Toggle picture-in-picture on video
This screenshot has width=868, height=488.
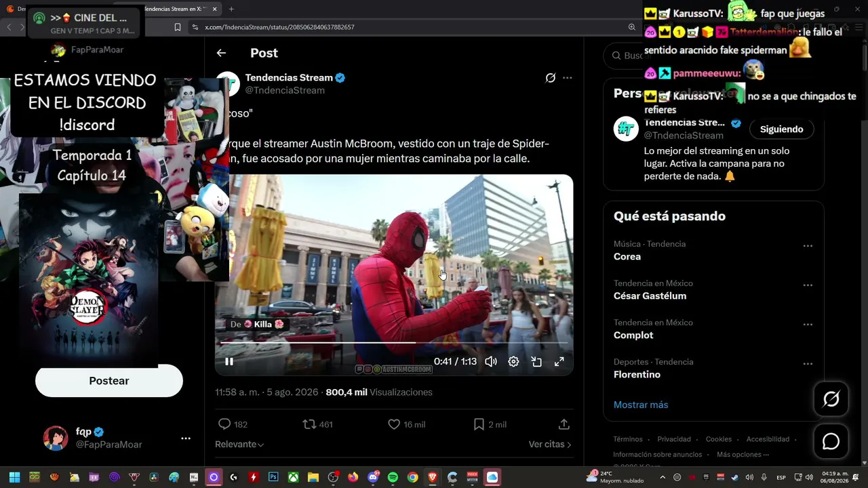(x=536, y=361)
